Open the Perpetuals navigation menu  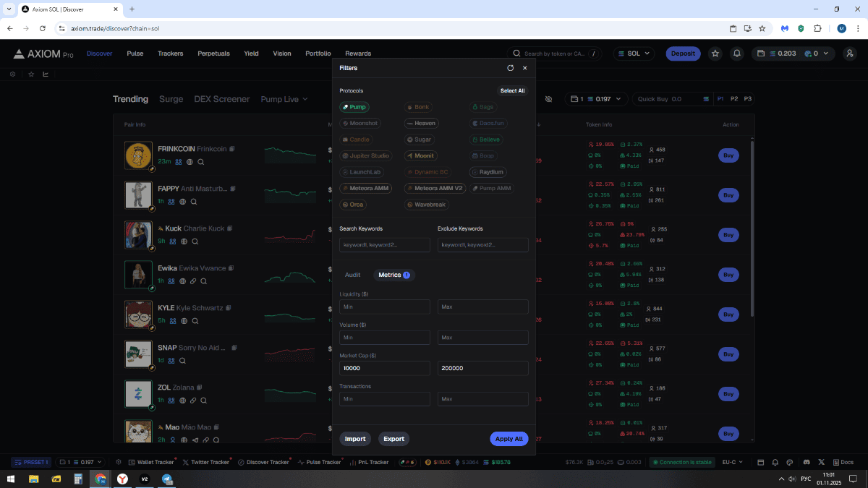pyautogui.click(x=213, y=53)
